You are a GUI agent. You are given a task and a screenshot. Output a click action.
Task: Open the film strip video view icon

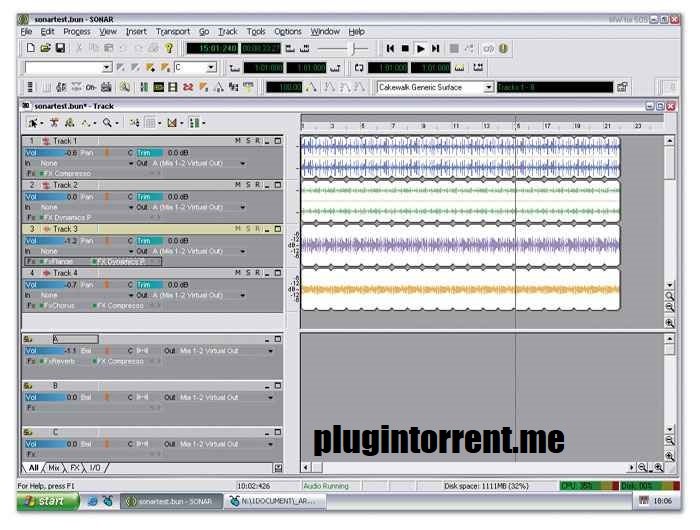click(x=173, y=87)
